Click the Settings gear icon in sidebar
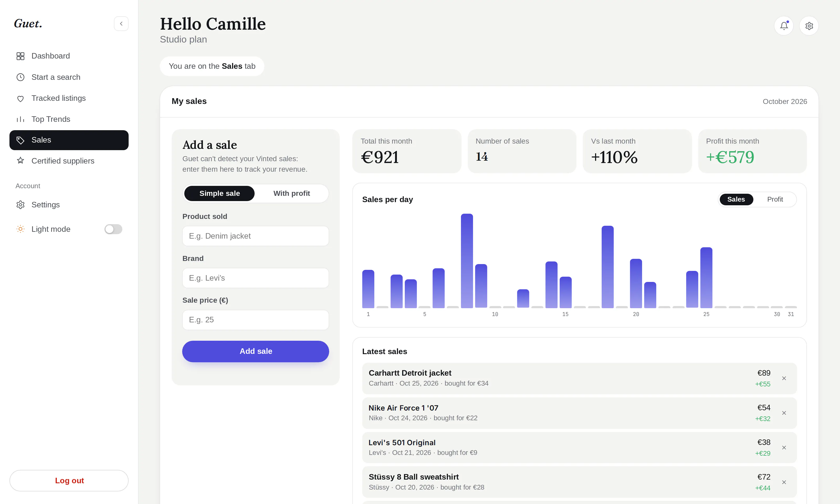This screenshot has height=504, width=840. (20, 205)
